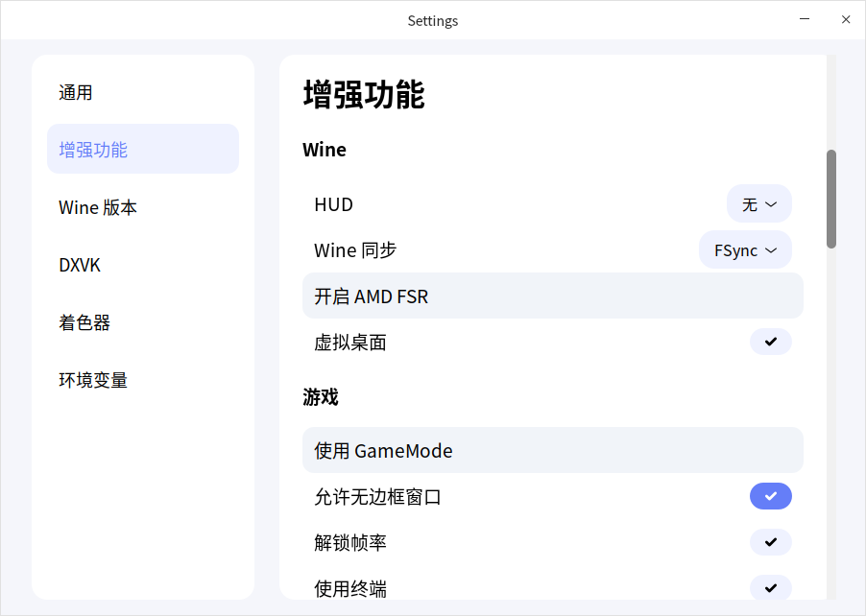This screenshot has height=616, width=866.
Task: Open the HUD dropdown showing 无
Action: tap(759, 203)
